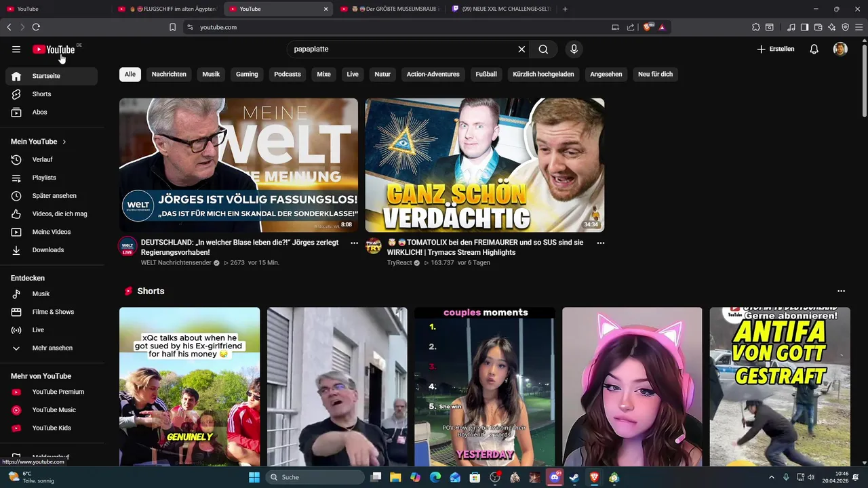Screen dimensions: 868x488
Task: Go to Shorts in the sidebar
Action: (x=52, y=94)
